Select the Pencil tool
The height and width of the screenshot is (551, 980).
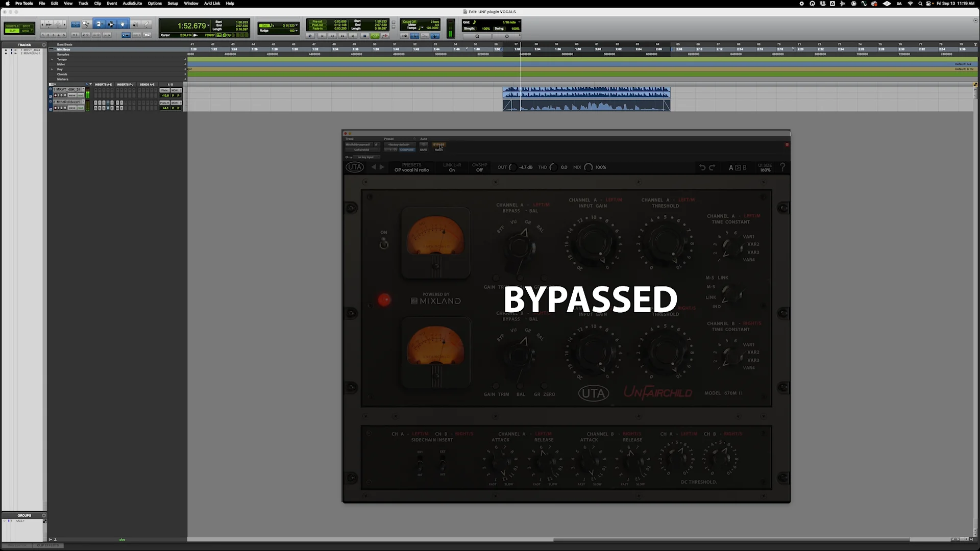coord(147,24)
